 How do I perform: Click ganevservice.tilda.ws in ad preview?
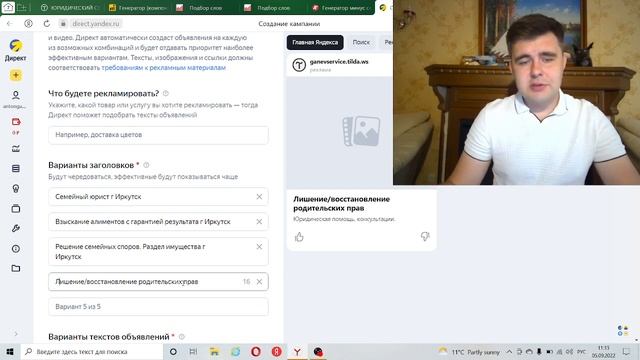[x=339, y=62]
